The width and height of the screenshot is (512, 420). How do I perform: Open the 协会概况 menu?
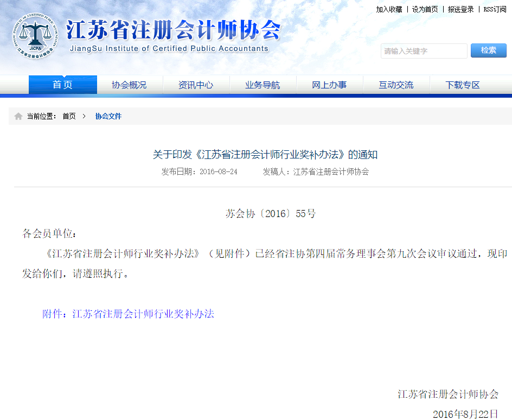(x=129, y=85)
